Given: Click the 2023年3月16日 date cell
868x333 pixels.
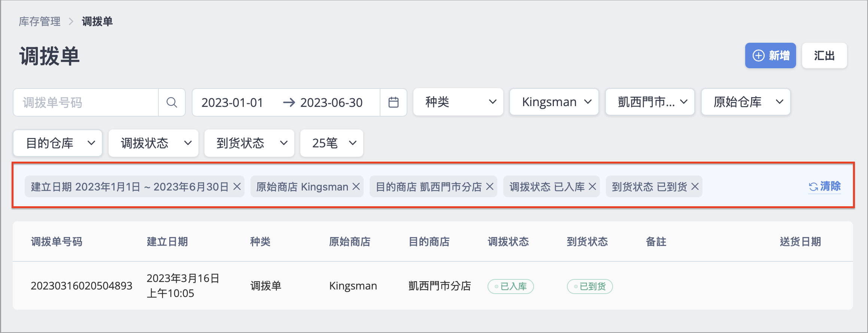Looking at the screenshot, I should pos(183,285).
